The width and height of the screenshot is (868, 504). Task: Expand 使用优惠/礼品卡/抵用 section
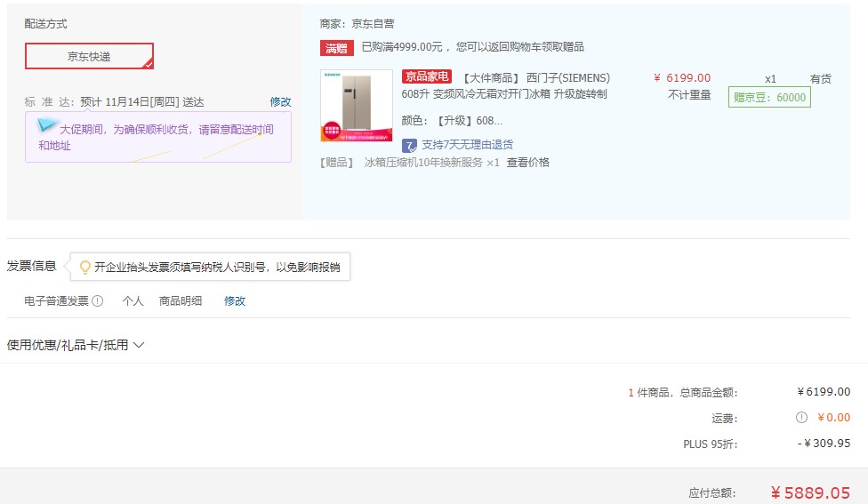pyautogui.click(x=76, y=345)
